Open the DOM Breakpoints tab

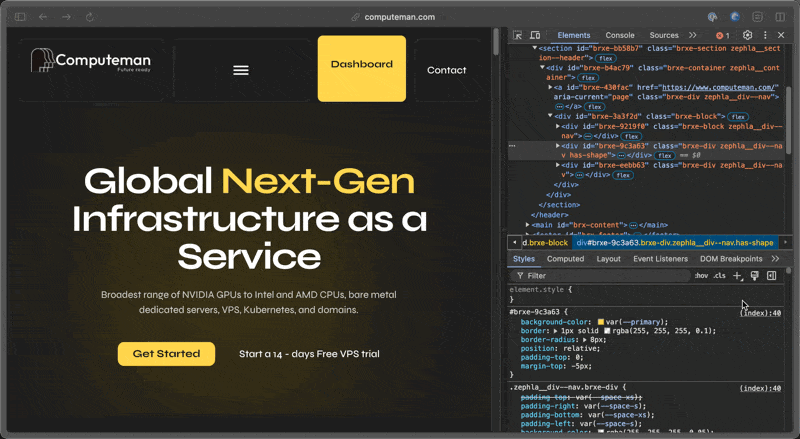731,259
